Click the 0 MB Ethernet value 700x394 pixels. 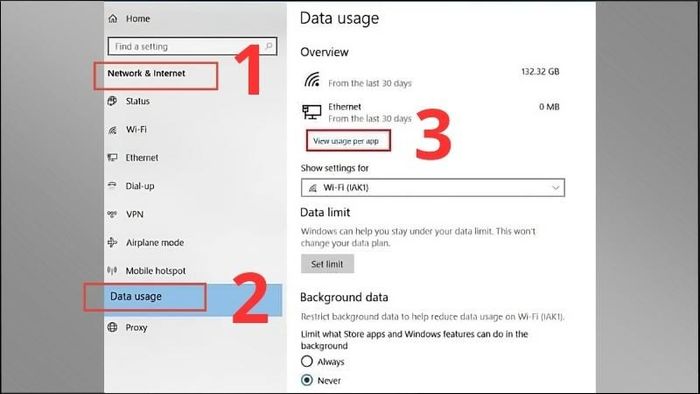coord(549,107)
